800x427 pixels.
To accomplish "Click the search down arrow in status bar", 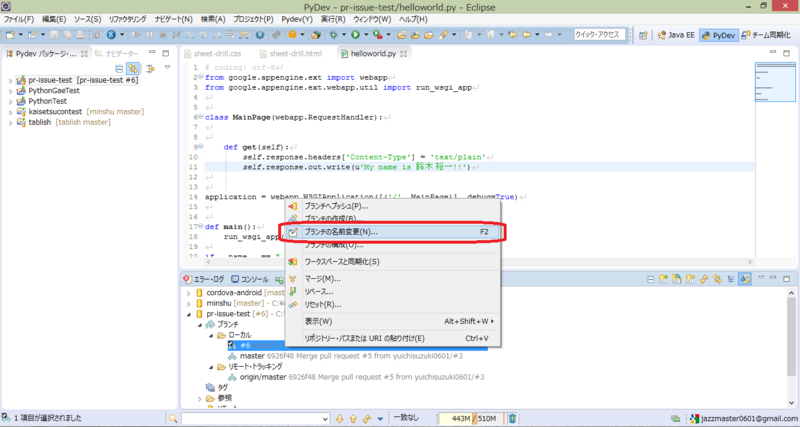I will (x=340, y=419).
